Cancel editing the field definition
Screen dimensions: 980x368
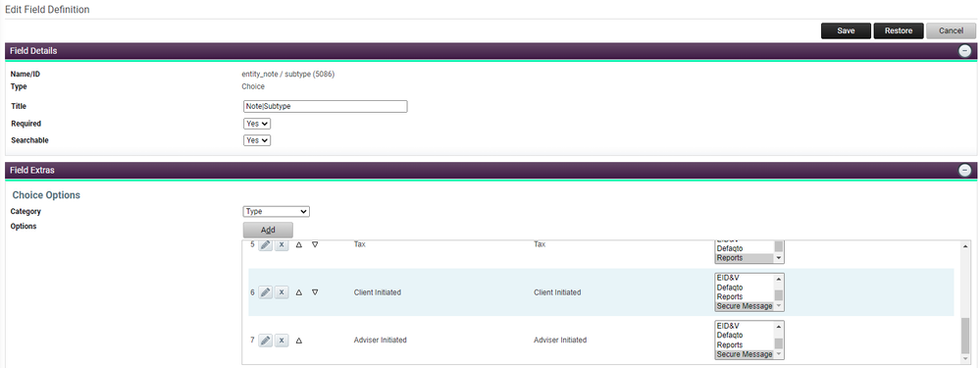952,31
